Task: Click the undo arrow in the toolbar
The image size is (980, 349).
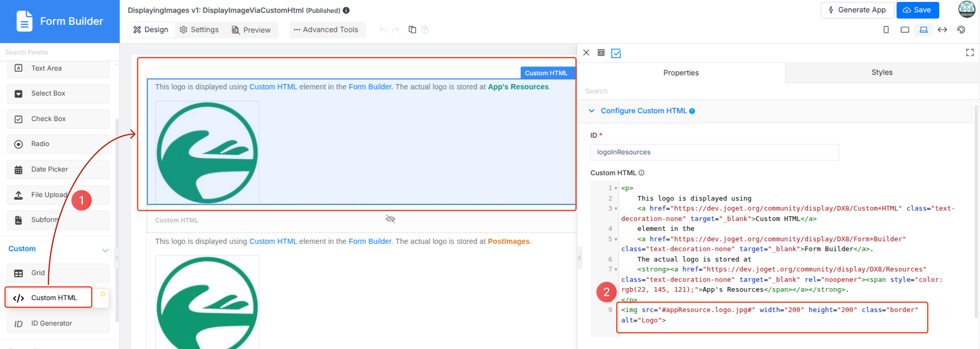Action: pyautogui.click(x=383, y=30)
